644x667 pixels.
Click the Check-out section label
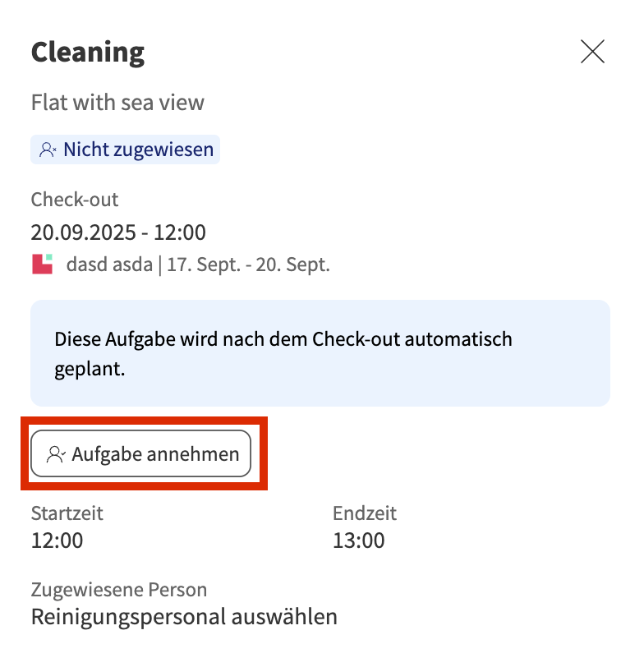[75, 200]
